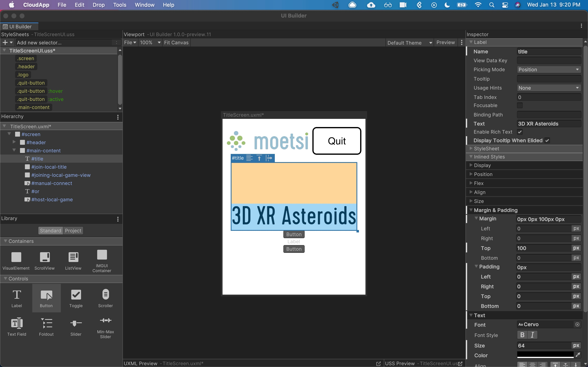
Task: Expand the #header hierarchy item
Action: (14, 142)
